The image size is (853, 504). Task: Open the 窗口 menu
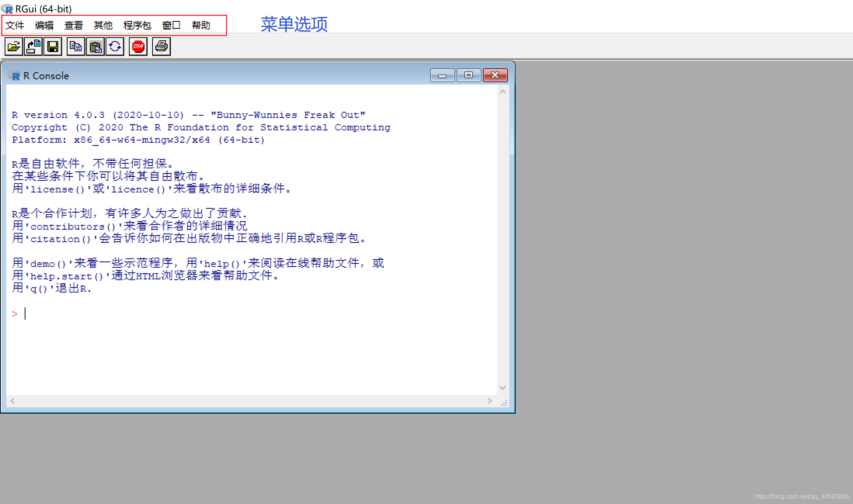[x=171, y=26]
